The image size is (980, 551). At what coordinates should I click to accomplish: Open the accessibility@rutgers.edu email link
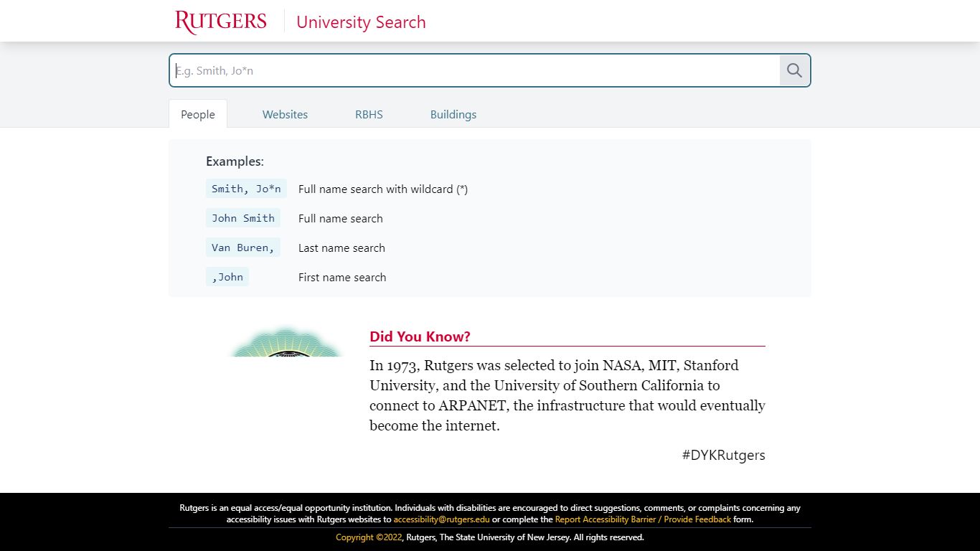click(441, 519)
